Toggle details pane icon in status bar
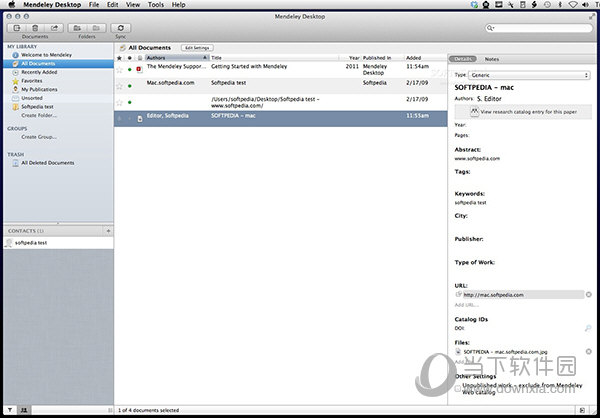600x418 pixels. pos(582,410)
